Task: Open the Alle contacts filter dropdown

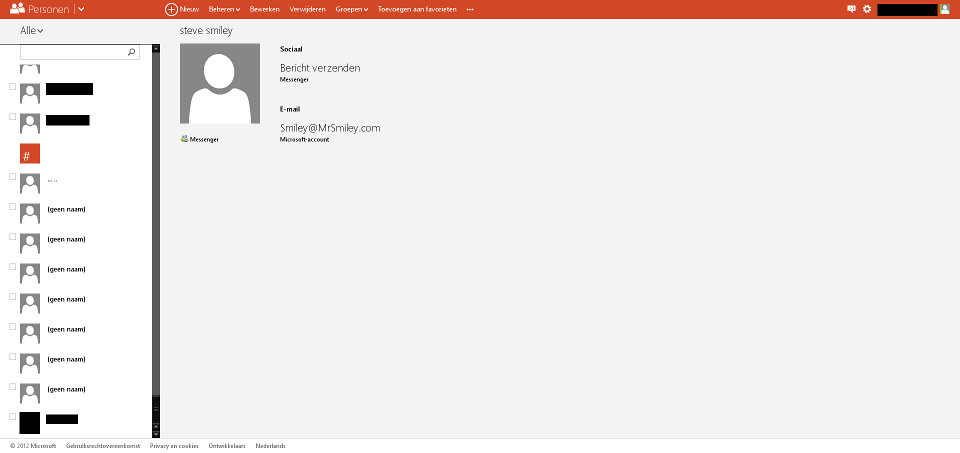Action: click(31, 31)
